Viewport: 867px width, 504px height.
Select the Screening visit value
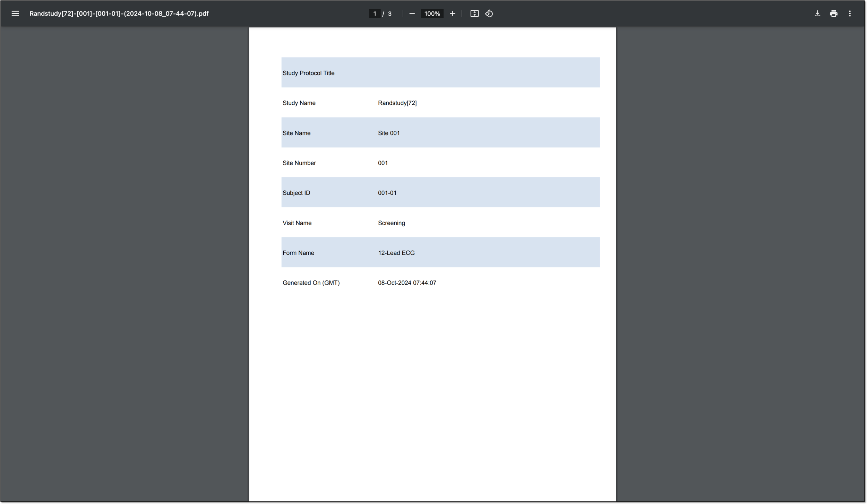pos(391,223)
